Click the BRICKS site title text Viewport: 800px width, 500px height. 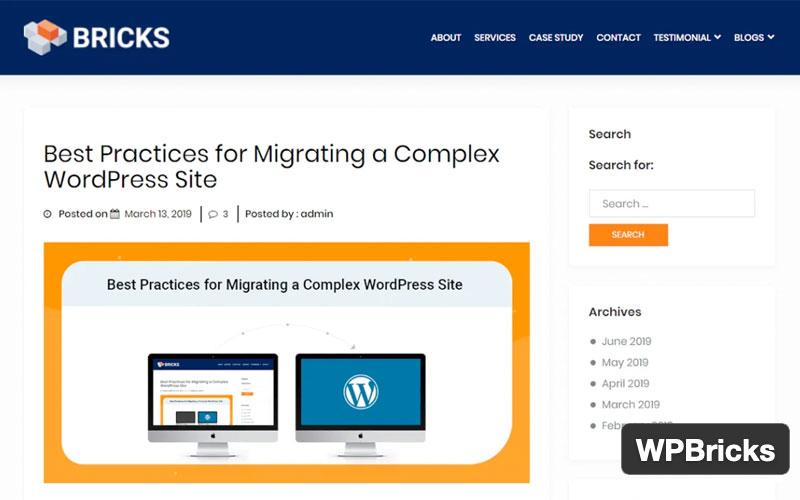[121, 38]
